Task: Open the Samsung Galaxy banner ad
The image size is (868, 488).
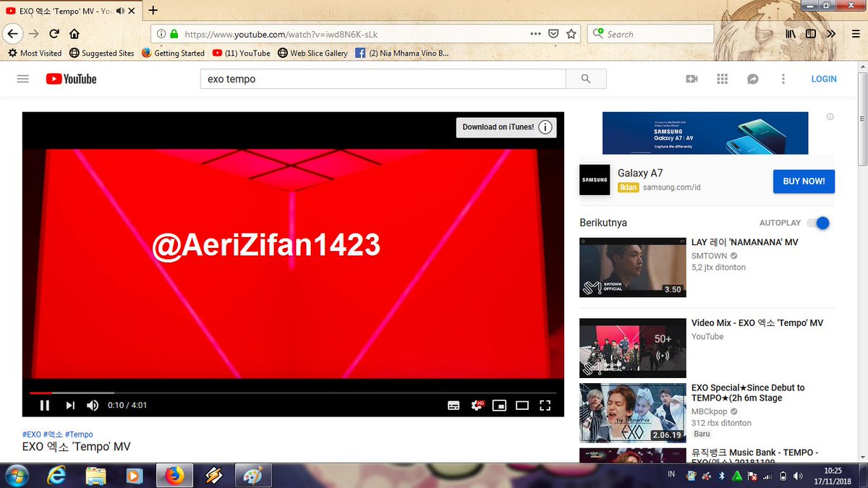Action: (x=705, y=133)
